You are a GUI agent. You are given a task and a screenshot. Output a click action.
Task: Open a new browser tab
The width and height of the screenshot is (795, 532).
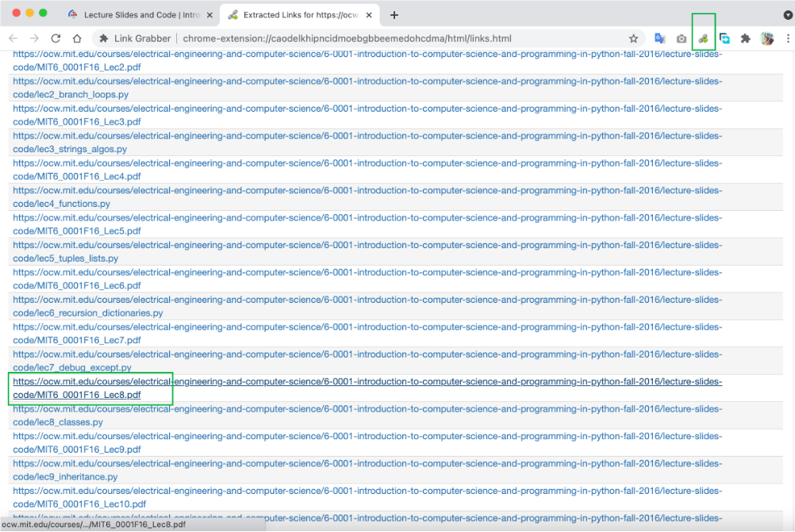394,15
